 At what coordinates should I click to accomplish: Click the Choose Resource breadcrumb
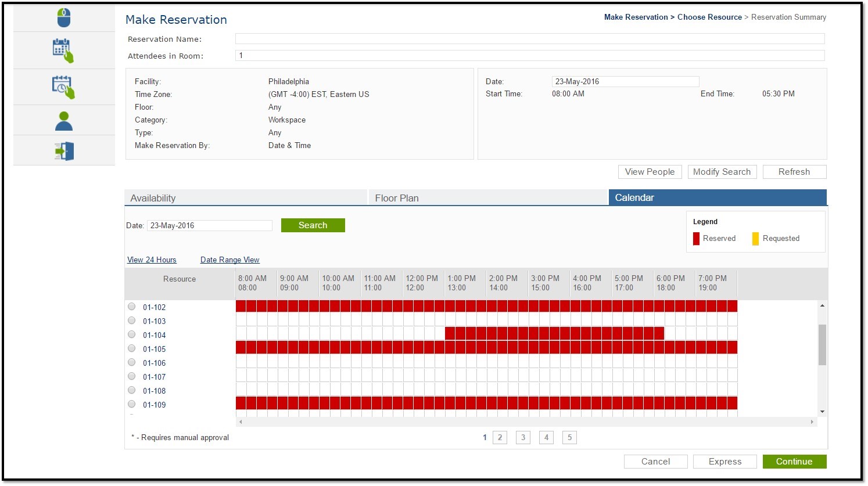pos(709,17)
